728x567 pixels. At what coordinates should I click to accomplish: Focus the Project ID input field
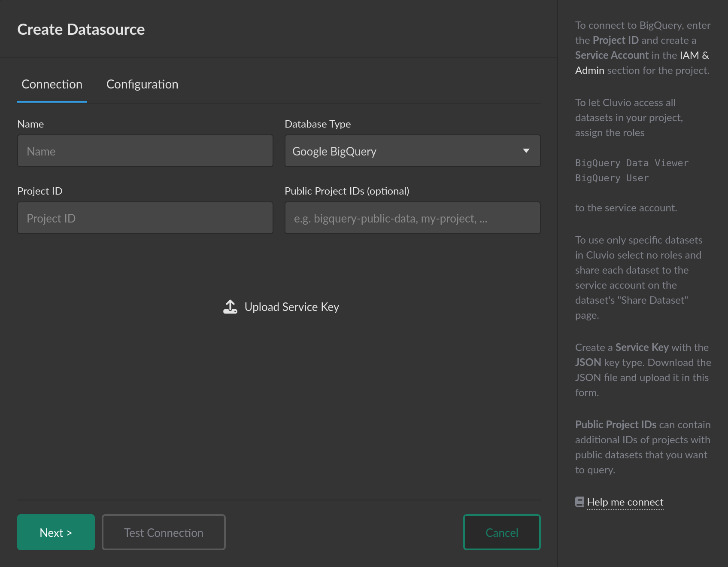click(x=145, y=218)
